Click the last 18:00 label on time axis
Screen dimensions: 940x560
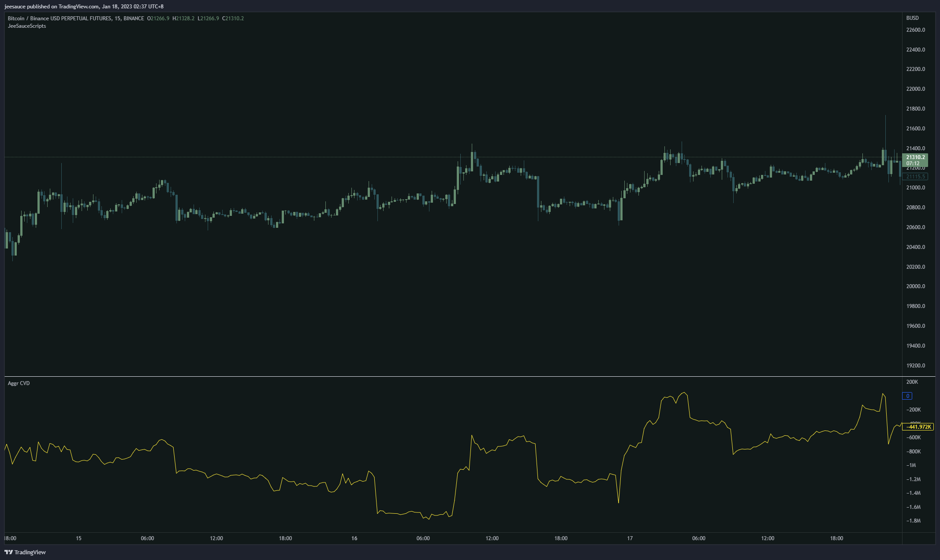click(x=836, y=538)
